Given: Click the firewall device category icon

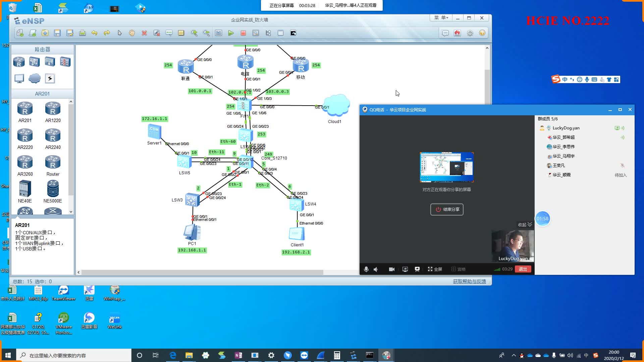Looking at the screenshot, I should point(65,62).
